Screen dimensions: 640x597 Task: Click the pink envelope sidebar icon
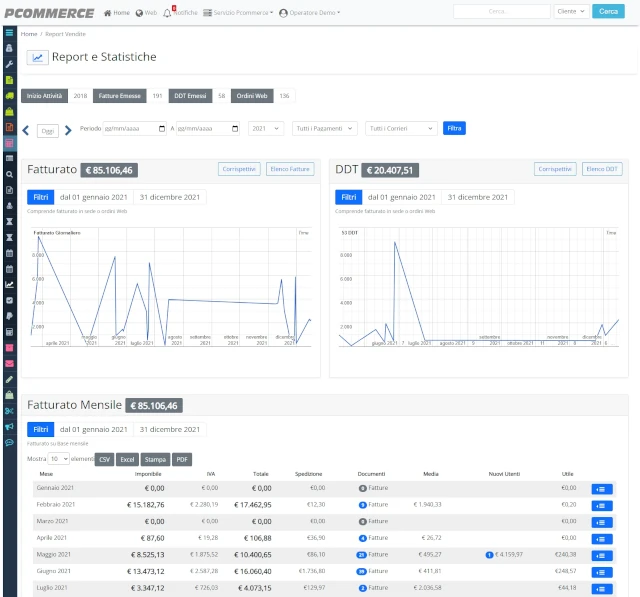coord(9,364)
